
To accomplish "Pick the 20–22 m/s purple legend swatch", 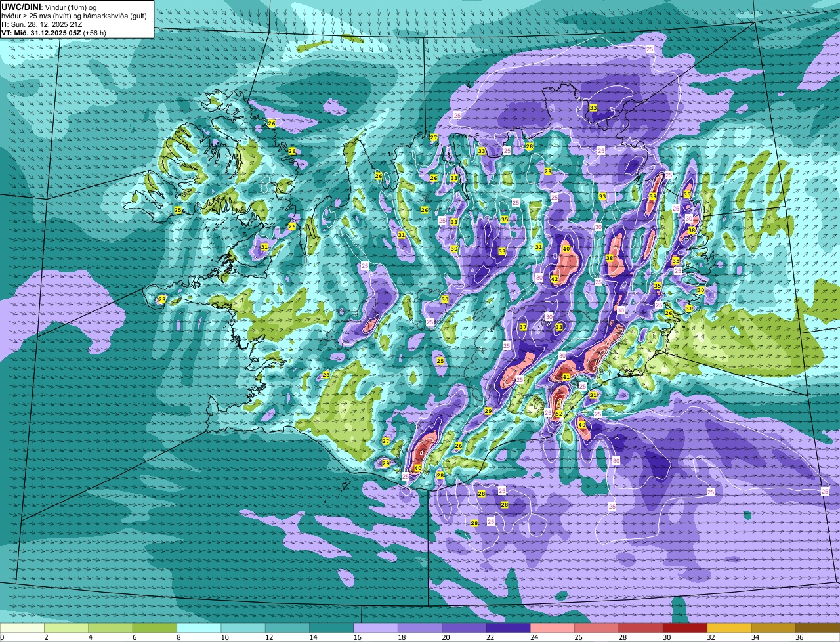I will (x=464, y=628).
